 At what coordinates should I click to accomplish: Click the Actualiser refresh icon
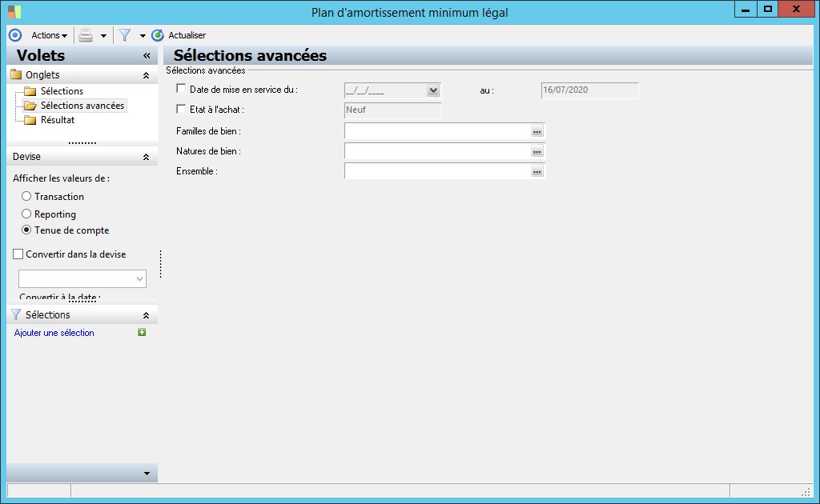[158, 35]
